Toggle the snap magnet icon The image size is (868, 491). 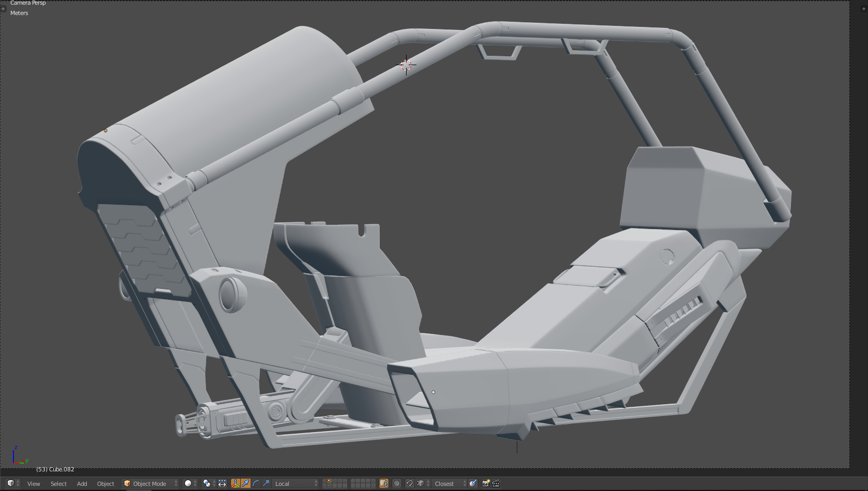pyautogui.click(x=409, y=484)
